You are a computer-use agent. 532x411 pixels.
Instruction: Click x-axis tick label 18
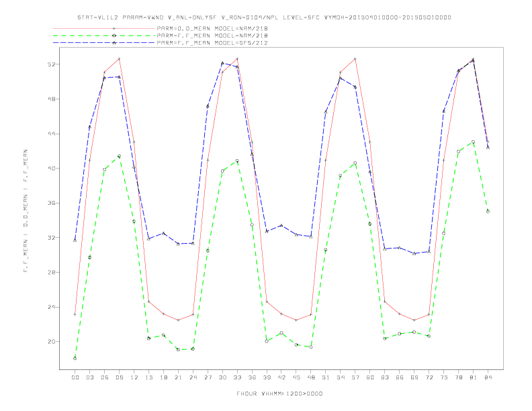[163, 377]
